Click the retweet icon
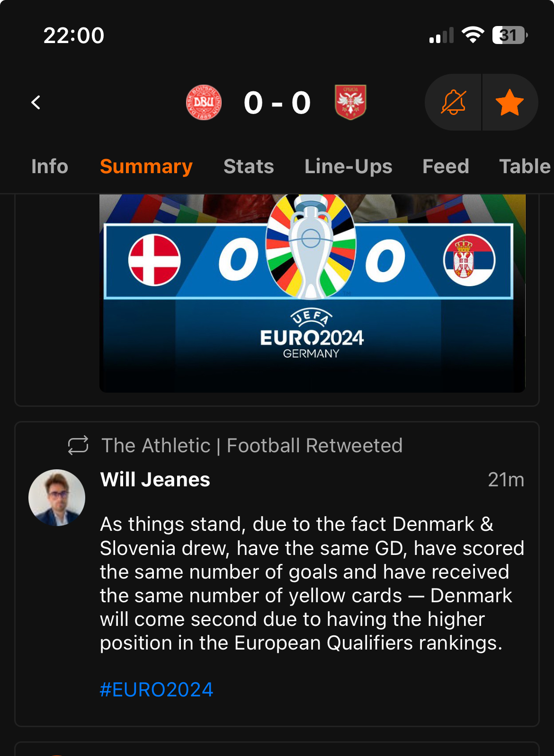 [78, 445]
